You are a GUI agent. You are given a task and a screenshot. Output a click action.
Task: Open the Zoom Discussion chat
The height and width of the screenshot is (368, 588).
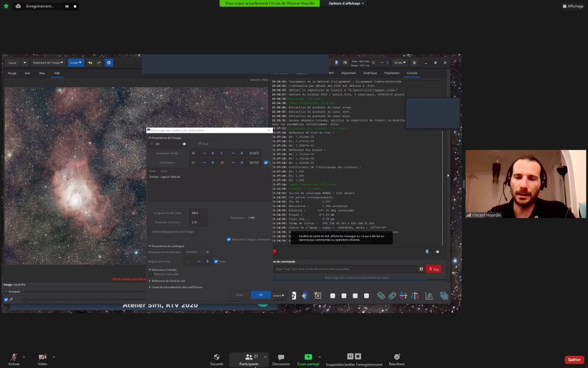(281, 359)
